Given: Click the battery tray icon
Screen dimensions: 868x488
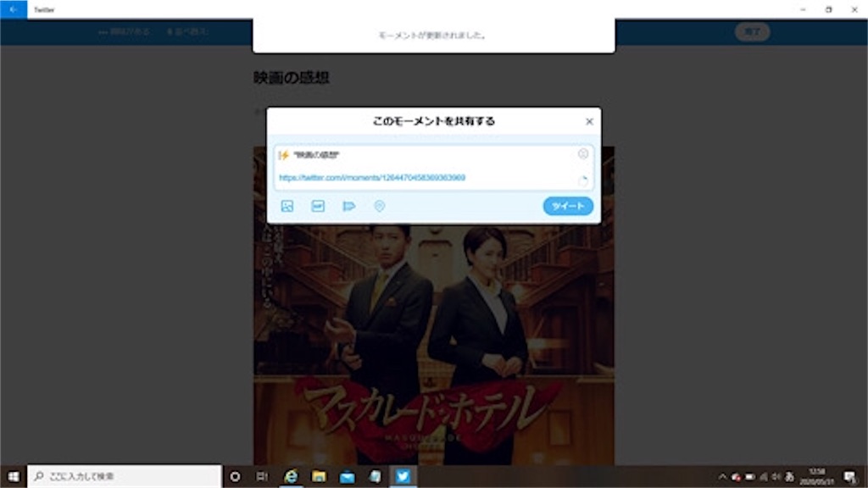Looking at the screenshot, I should 749,476.
